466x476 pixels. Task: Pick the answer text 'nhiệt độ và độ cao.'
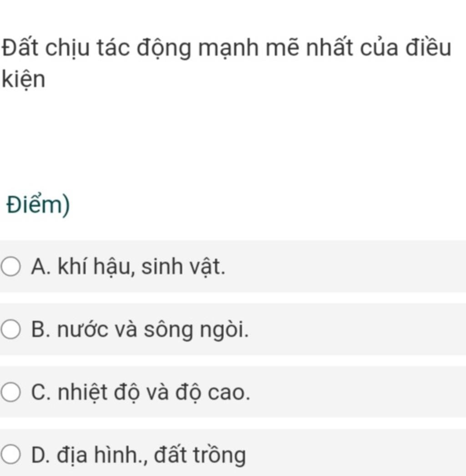(154, 393)
